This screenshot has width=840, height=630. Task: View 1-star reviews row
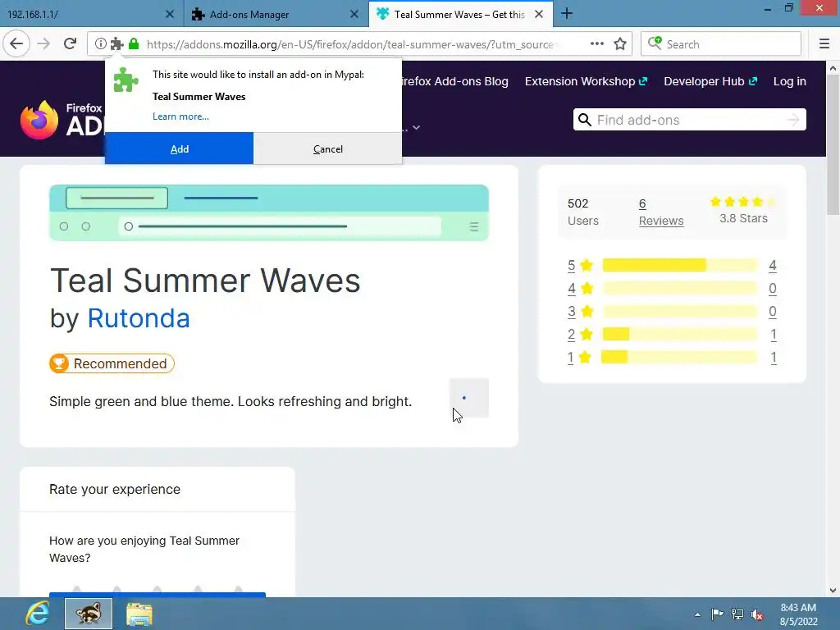[x=672, y=358]
